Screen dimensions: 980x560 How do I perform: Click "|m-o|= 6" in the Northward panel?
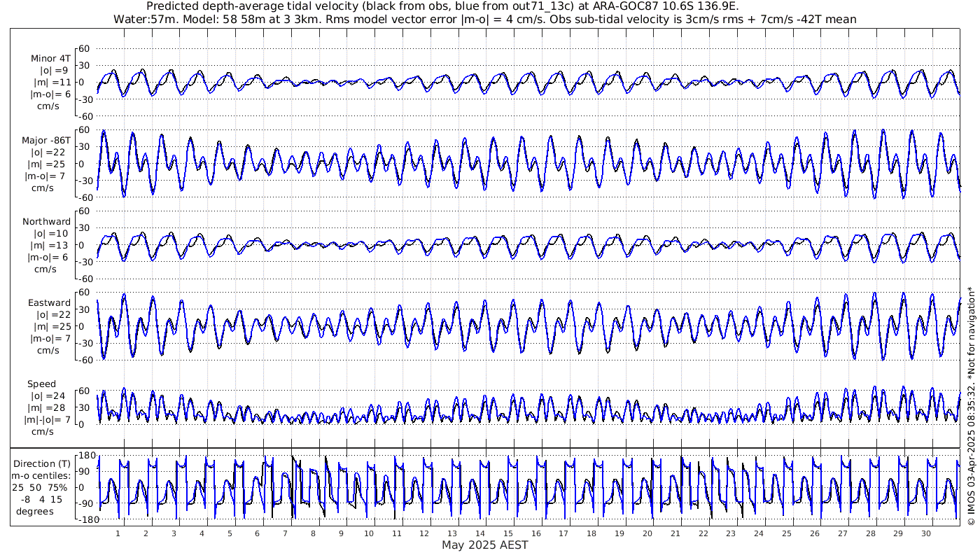[49, 257]
